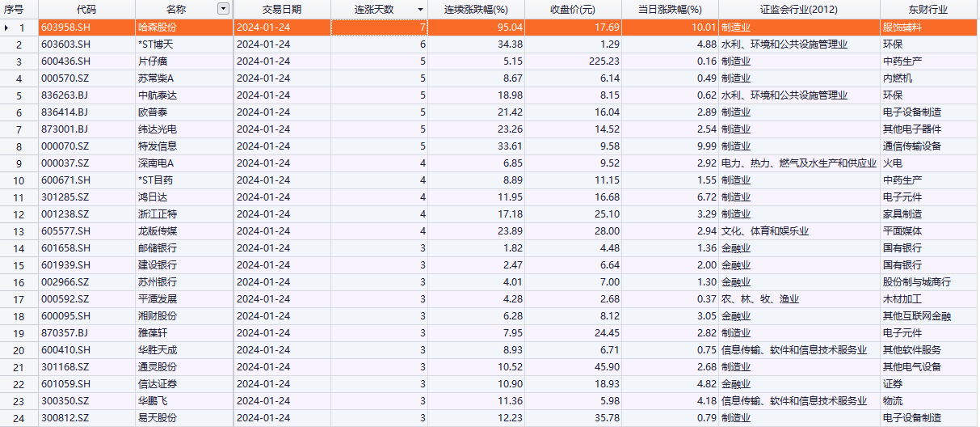
Task: Click the 东财行业 column header
Action: pyautogui.click(x=927, y=10)
